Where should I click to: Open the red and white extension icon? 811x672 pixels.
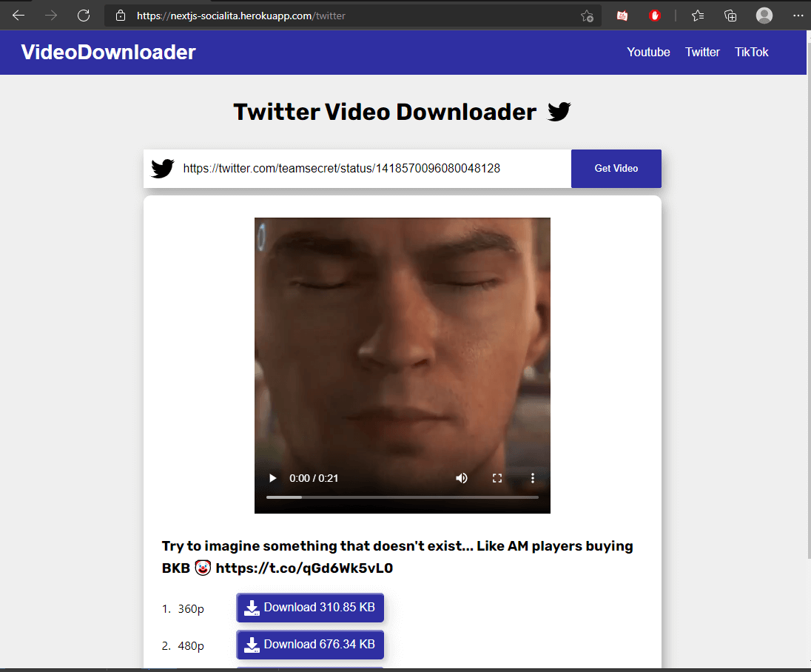[622, 16]
